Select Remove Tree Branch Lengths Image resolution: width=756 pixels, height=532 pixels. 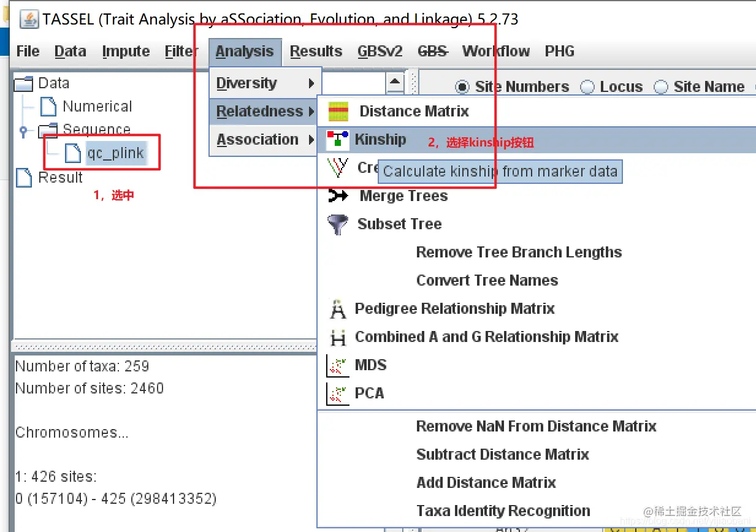point(536,253)
